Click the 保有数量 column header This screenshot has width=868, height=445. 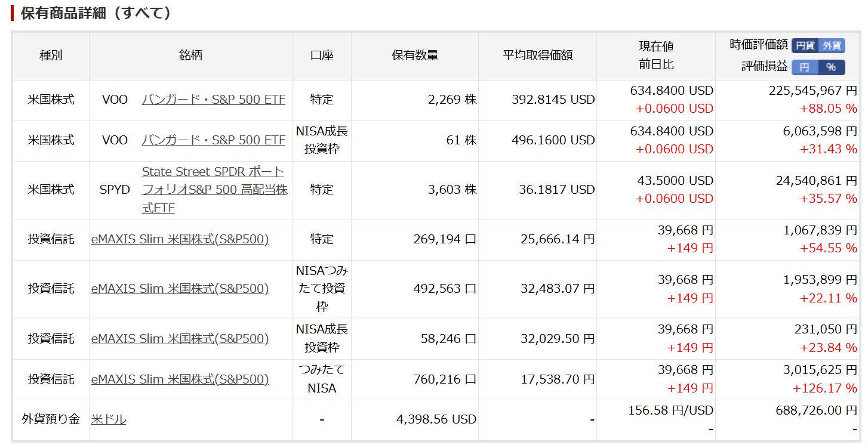tap(415, 55)
